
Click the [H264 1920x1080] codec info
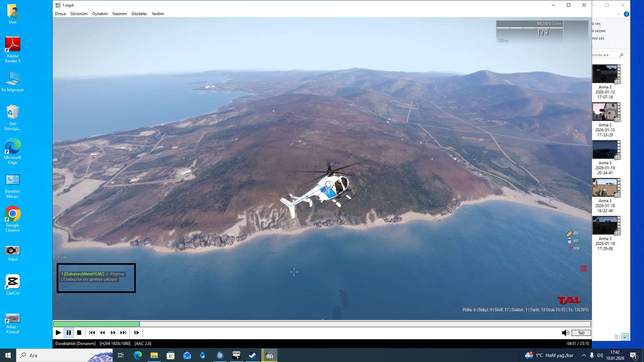(x=115, y=344)
